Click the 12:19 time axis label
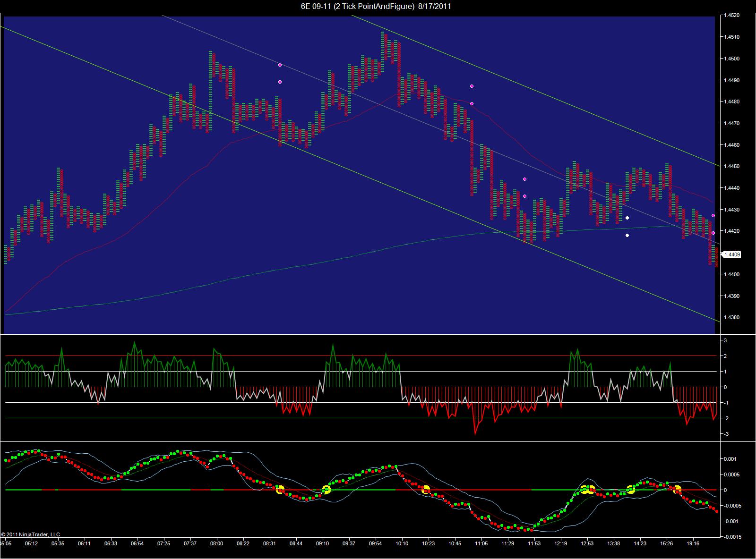The image size is (756, 559). 561,543
